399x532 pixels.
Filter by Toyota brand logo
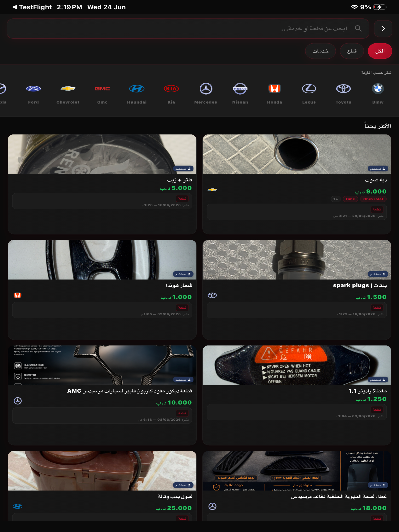click(343, 89)
